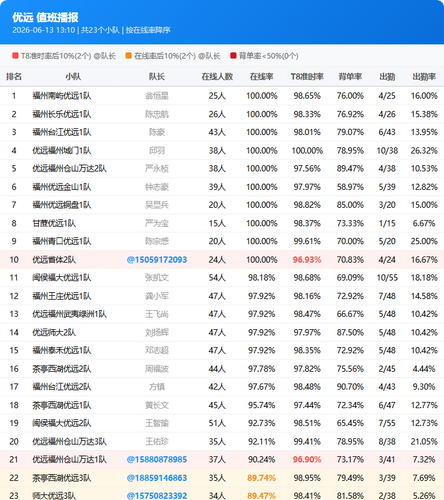Click the 92.11% online rate value

point(262,442)
